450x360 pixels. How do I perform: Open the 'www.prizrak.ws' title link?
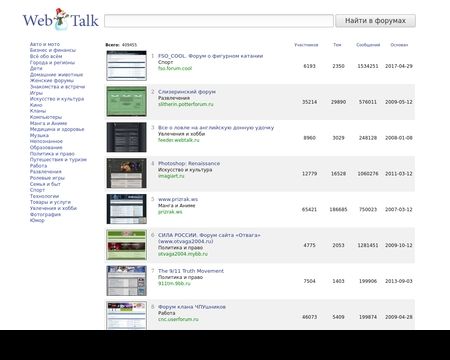coord(178,199)
